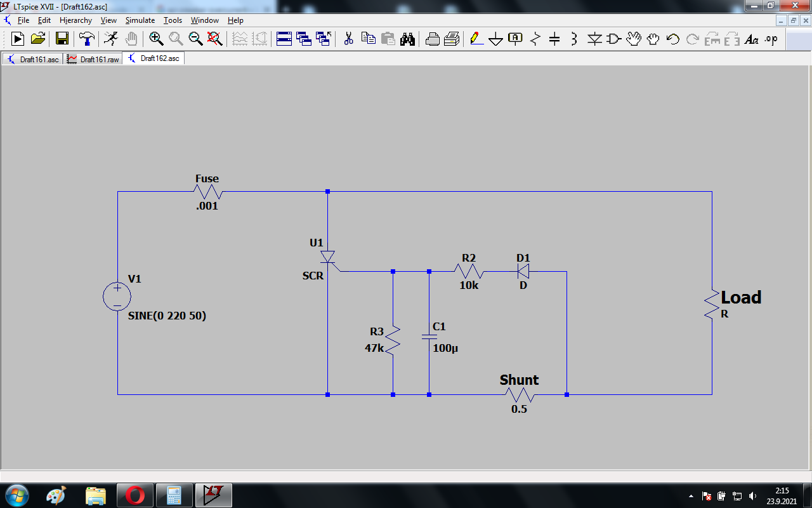Click the C1 value 100µ

coord(445,349)
